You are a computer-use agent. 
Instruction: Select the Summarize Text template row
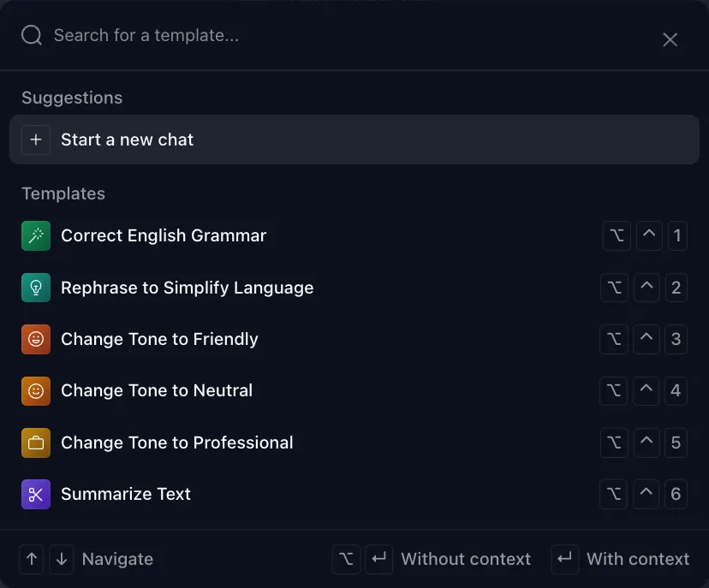click(x=125, y=494)
